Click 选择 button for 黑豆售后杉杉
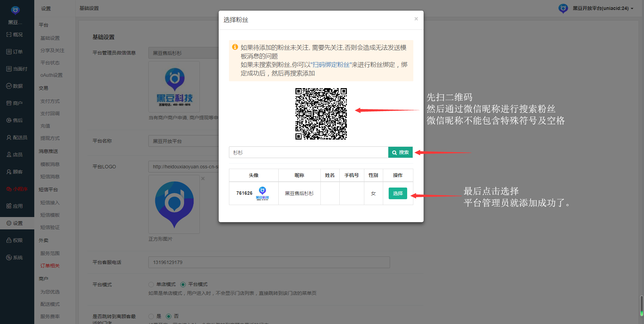 tap(398, 193)
